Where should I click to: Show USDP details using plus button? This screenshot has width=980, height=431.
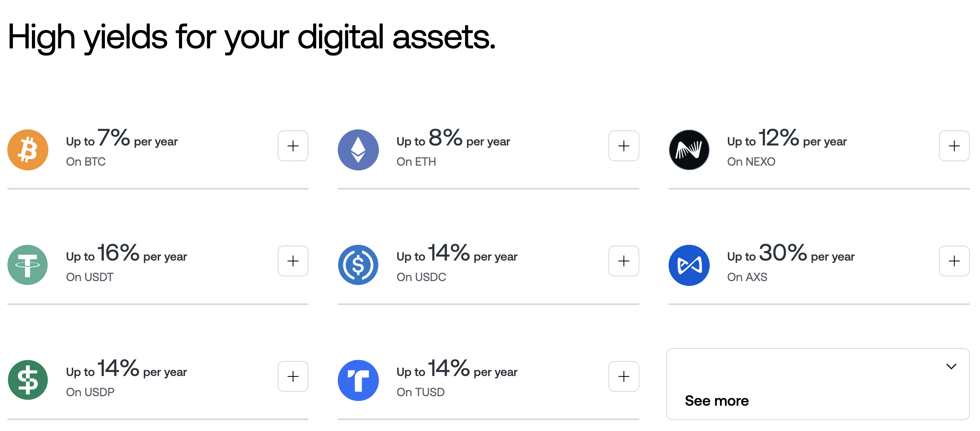click(x=293, y=376)
